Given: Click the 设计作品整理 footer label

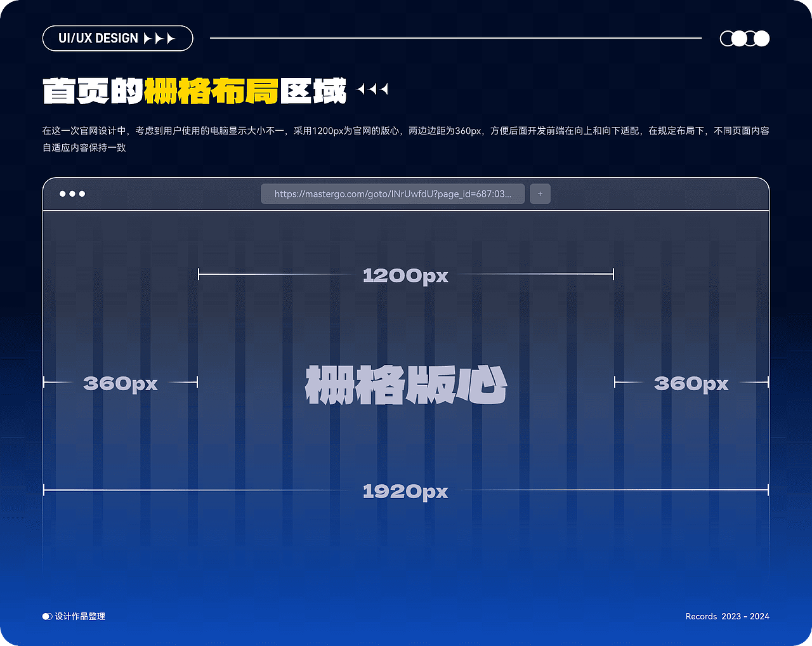Looking at the screenshot, I should (x=79, y=616).
